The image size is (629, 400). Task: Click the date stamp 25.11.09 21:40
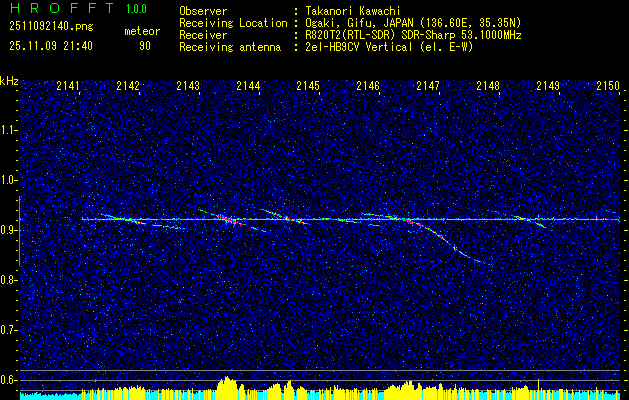click(x=51, y=46)
